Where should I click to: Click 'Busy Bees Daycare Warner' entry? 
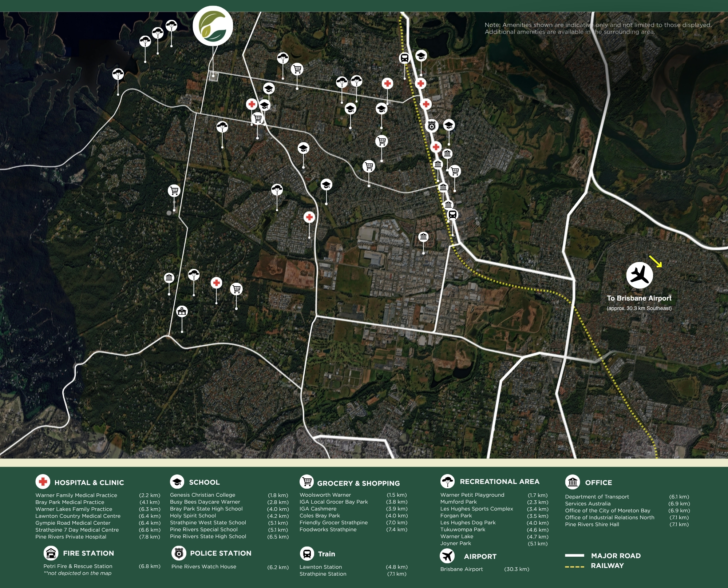pos(205,502)
